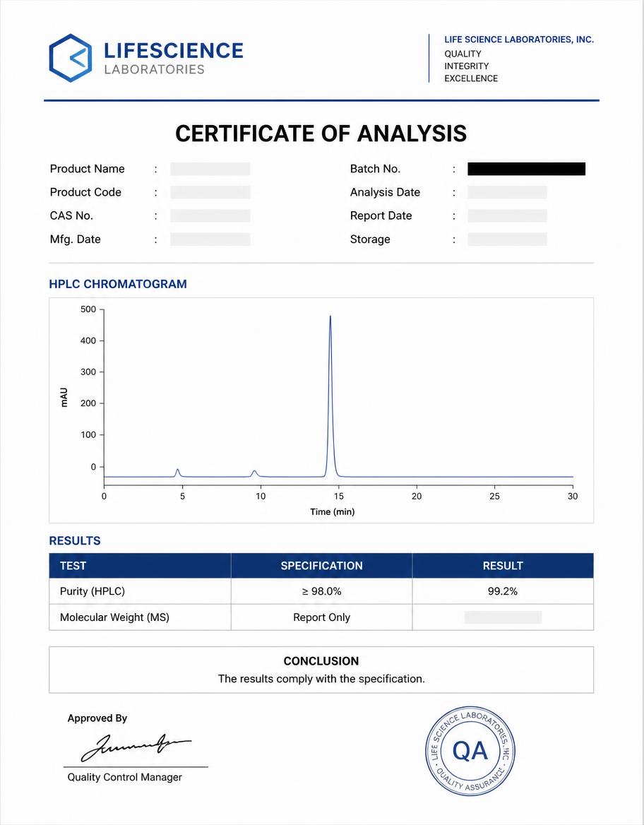Click the CAS No. value field
This screenshot has width=644, height=825.
210,215
